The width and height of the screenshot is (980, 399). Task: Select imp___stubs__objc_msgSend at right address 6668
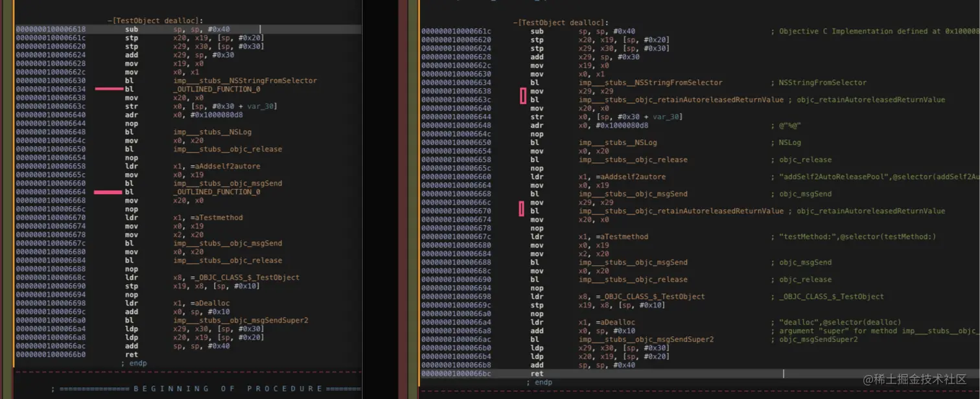(x=633, y=194)
